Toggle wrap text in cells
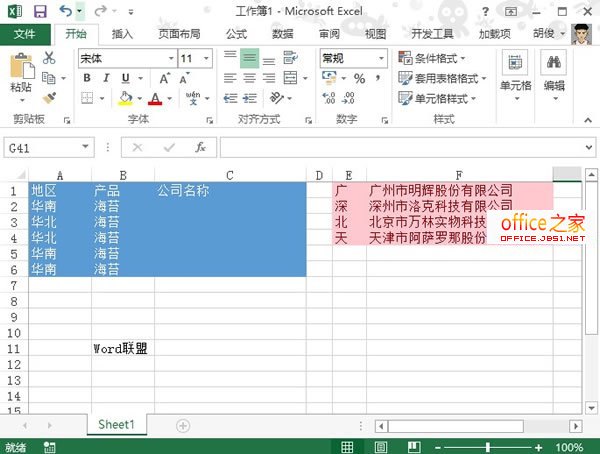Viewport: 600px width, 454px height. click(290, 58)
